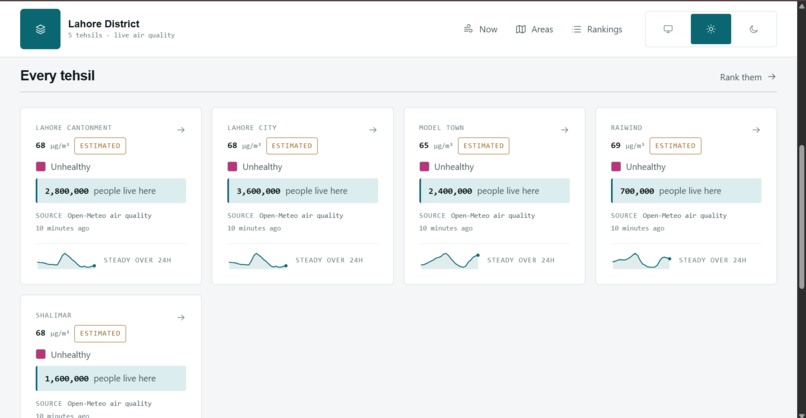Enable light theme sun icon
The height and width of the screenshot is (418, 806).
[x=711, y=29]
